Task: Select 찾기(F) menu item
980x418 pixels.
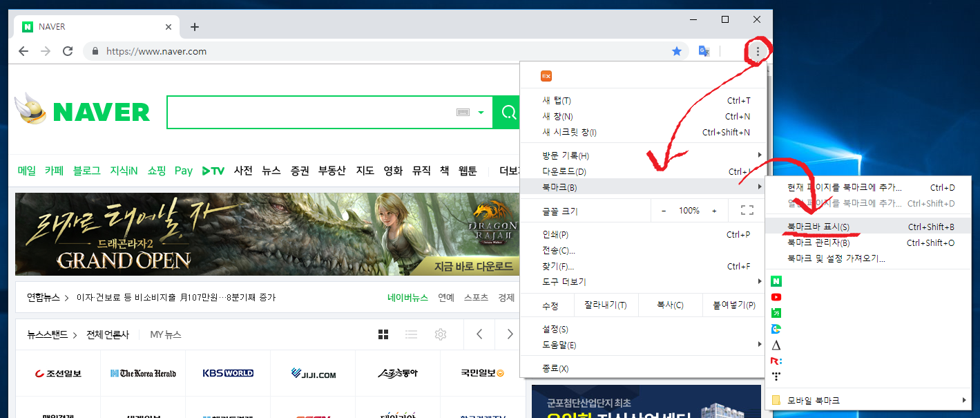Action: tap(643, 266)
